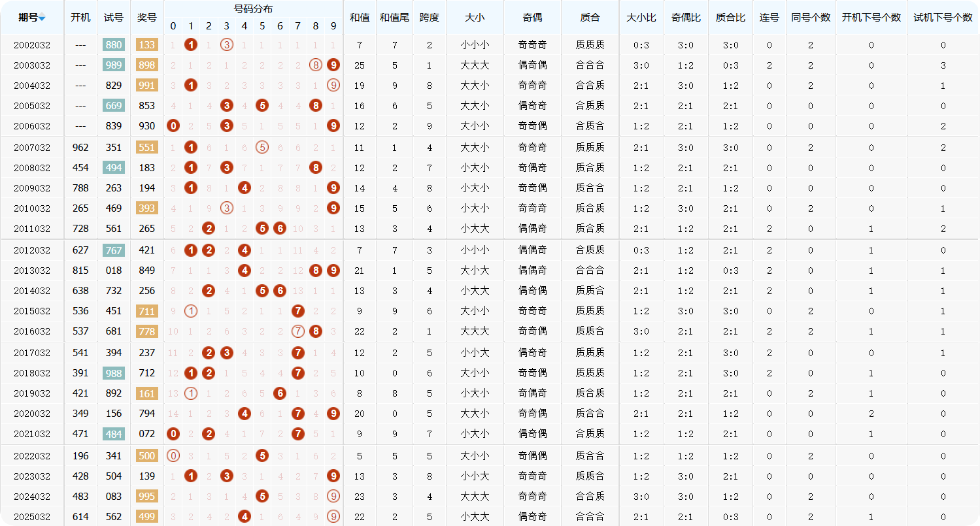Viewport: 980px width, 526px height.
Task: Click period number 2005032
Action: tap(32, 107)
